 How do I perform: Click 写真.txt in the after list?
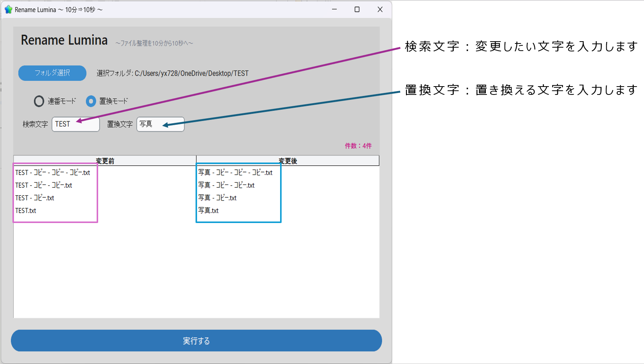(x=208, y=211)
